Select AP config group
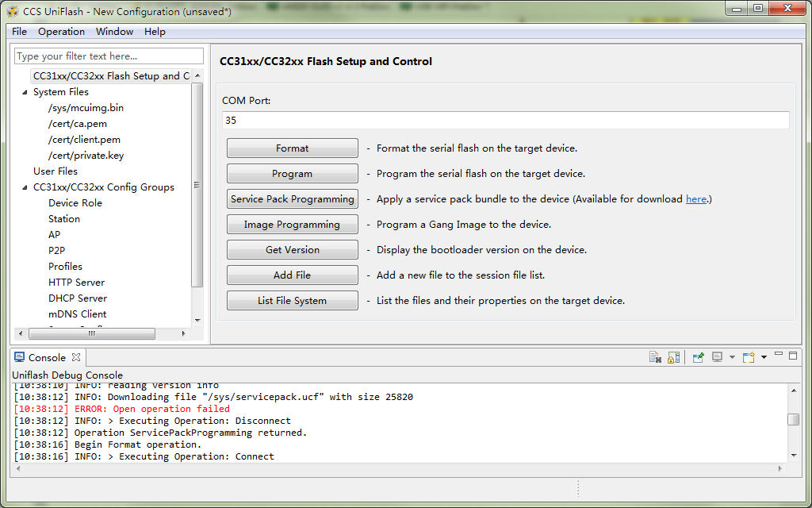 tap(55, 235)
